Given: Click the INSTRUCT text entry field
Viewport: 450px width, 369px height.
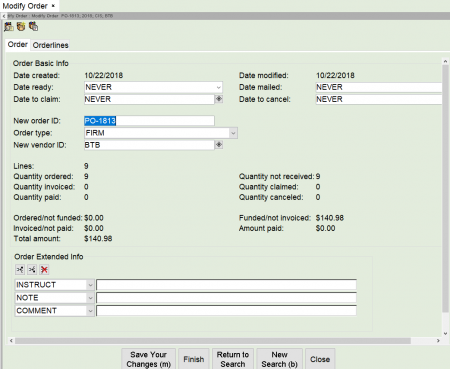Looking at the screenshot, I should (x=226, y=285).
